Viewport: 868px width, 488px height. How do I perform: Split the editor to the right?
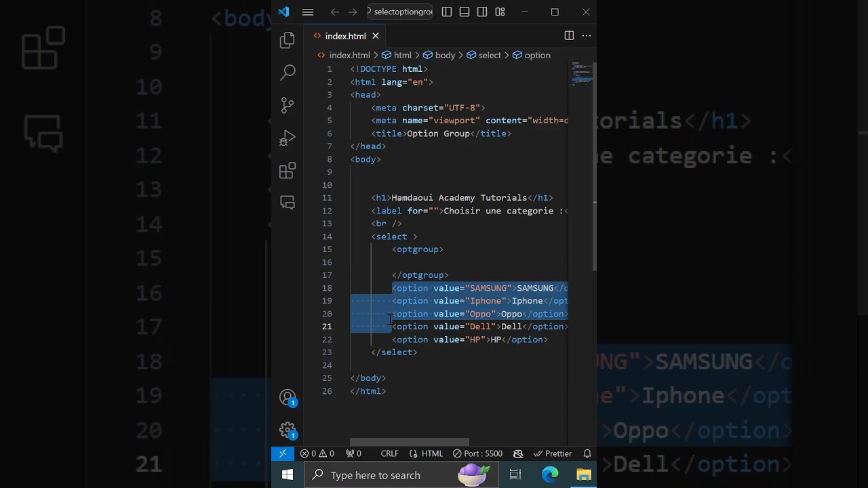coord(570,35)
